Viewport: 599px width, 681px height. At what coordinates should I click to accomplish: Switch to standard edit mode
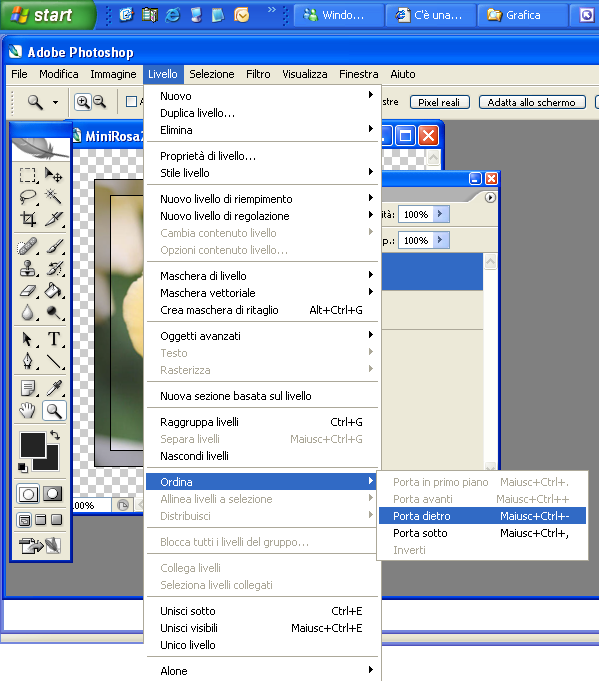coord(28,494)
